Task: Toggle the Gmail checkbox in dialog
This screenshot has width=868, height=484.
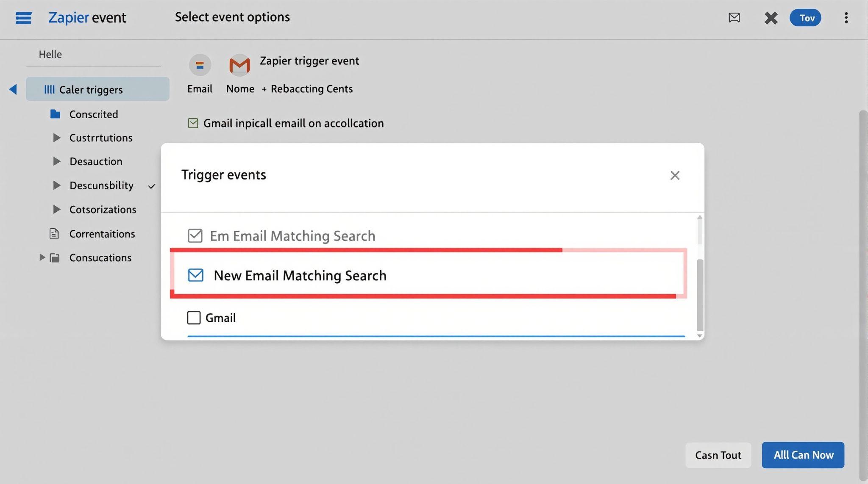Action: tap(194, 318)
